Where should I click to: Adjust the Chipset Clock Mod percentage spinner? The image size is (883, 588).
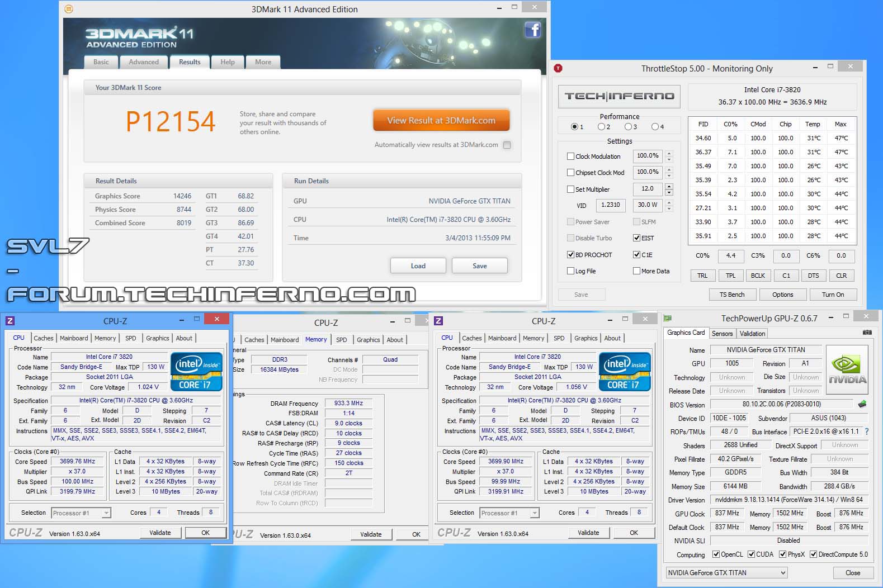(x=669, y=173)
